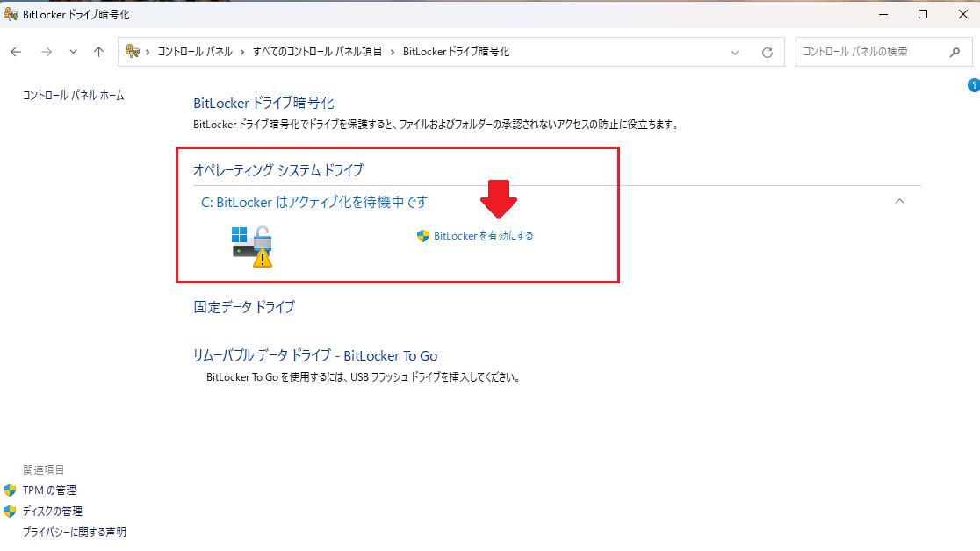Screen dimensions: 980x551
Task: Click the shield icon next to TPM の管理
Action: click(10, 490)
